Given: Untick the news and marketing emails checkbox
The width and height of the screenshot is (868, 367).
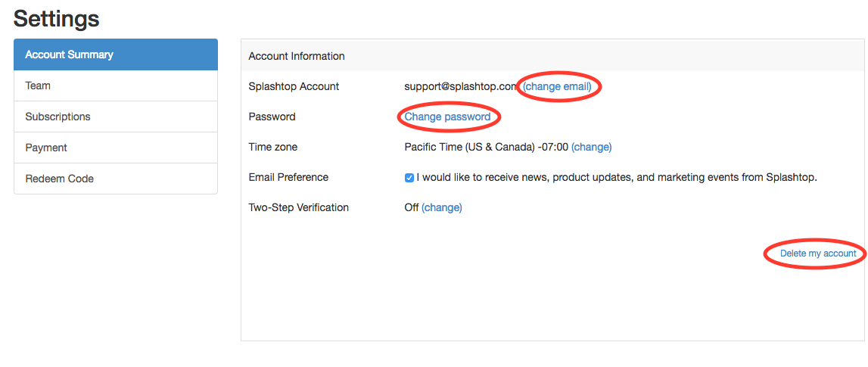Looking at the screenshot, I should 409,178.
